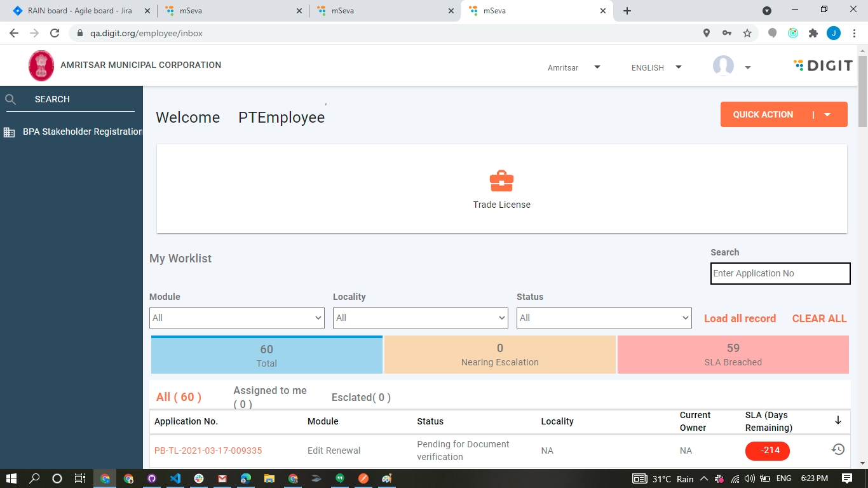Click the search magnifier icon in sidebar

point(11,99)
